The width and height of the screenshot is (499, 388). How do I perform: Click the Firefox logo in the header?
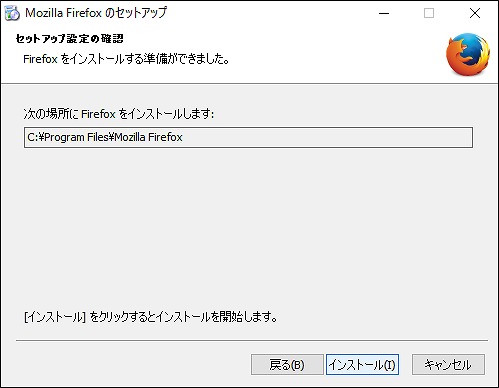(x=468, y=54)
